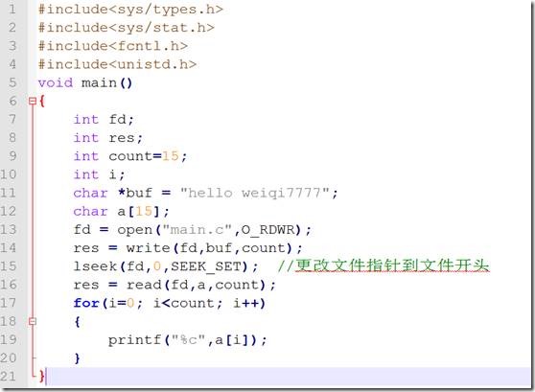Click the opening brace on line 18
Image resolution: width=535 pixels, height=392 pixels.
pyautogui.click(x=78, y=322)
